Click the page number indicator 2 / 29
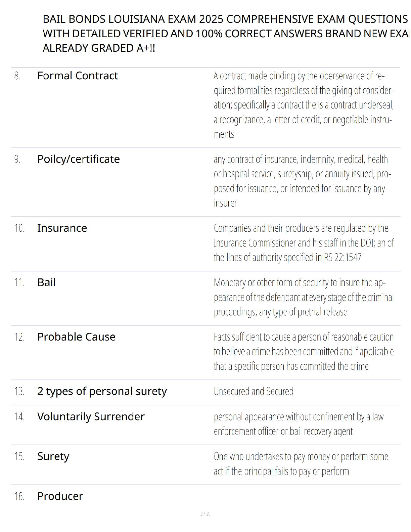 205,514
